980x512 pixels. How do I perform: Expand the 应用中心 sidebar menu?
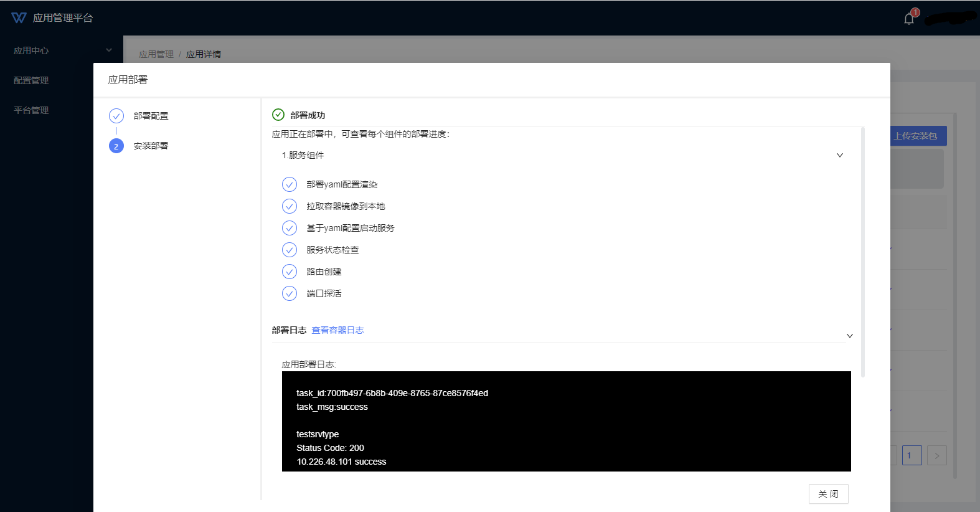click(62, 50)
